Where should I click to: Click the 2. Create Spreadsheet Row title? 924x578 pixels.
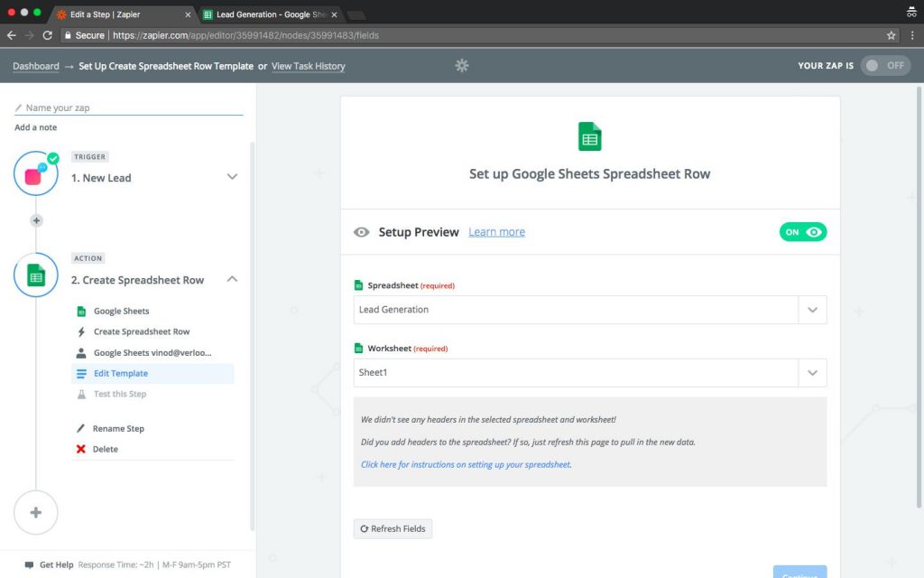[x=137, y=280]
